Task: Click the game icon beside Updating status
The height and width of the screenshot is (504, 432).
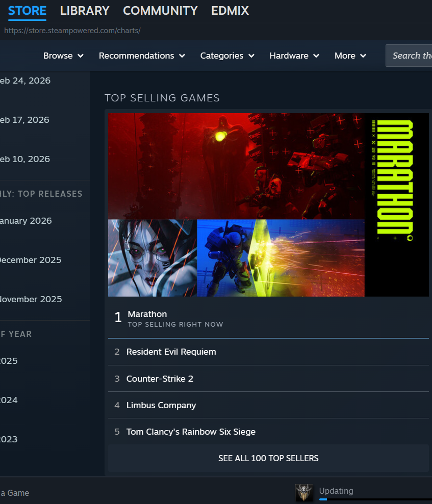Action: 303,493
